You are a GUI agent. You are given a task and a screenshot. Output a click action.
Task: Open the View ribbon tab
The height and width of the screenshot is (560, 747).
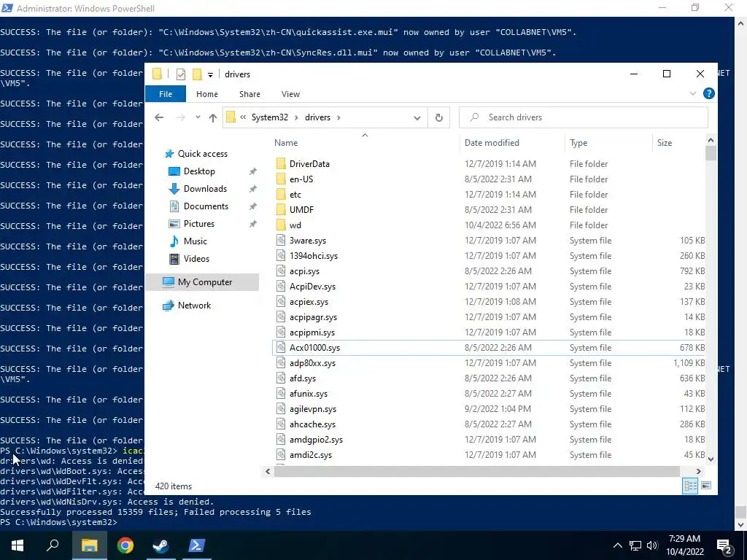click(x=290, y=94)
